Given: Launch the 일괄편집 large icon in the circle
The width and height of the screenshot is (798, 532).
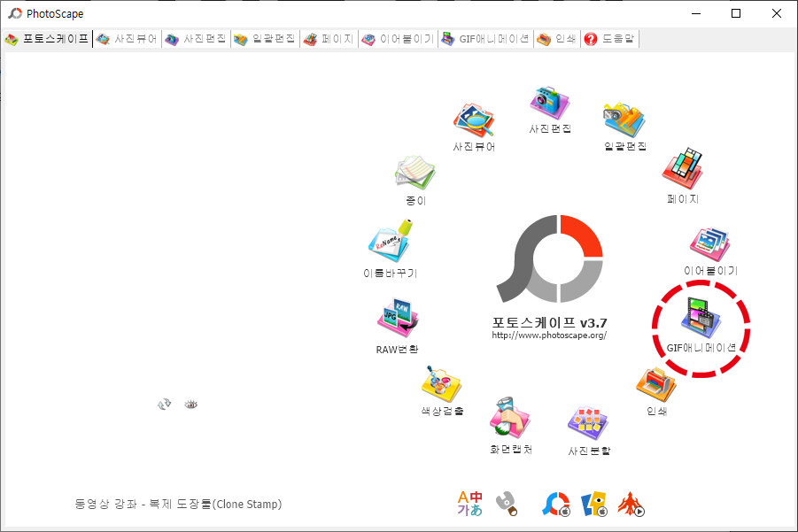Looking at the screenshot, I should [x=624, y=120].
